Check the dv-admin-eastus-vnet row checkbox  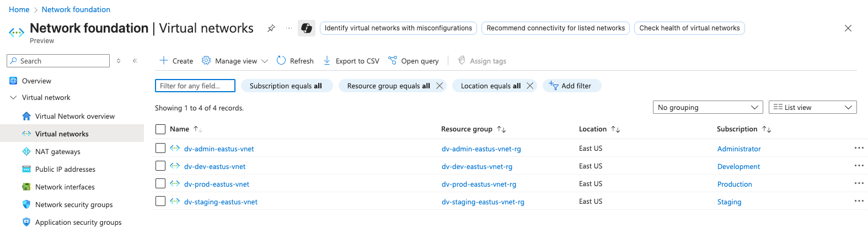tap(160, 148)
